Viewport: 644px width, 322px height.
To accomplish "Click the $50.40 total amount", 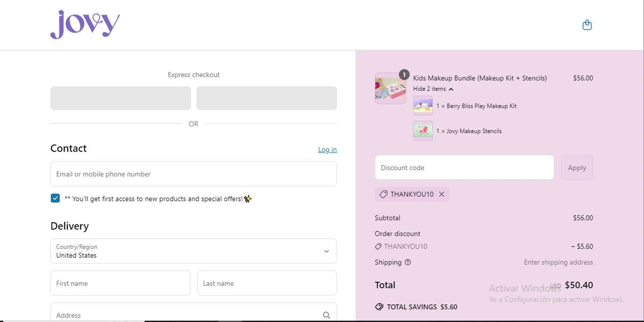I will click(x=579, y=285).
